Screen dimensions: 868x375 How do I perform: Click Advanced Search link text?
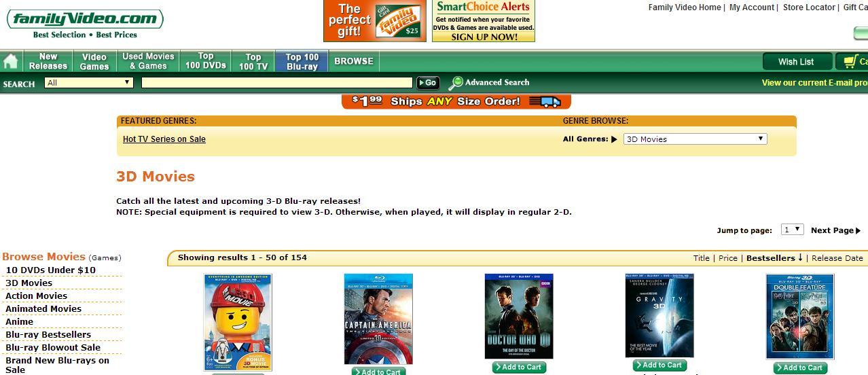(x=497, y=82)
